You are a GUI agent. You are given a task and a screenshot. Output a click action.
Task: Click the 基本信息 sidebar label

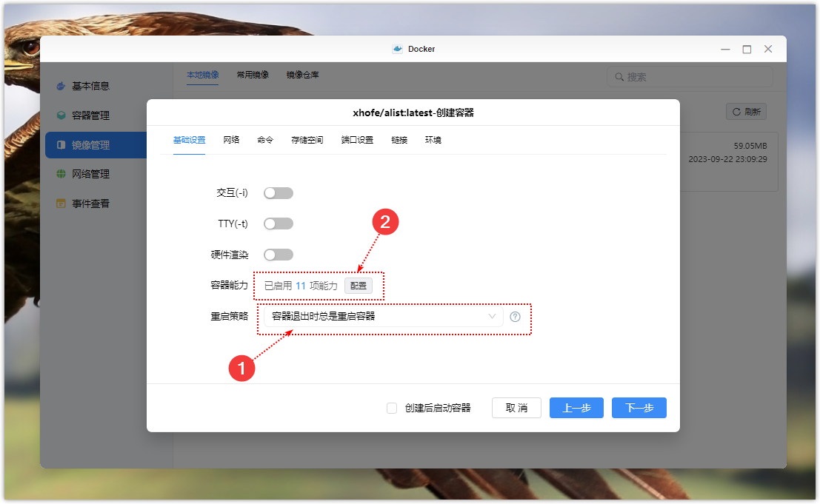pyautogui.click(x=90, y=86)
